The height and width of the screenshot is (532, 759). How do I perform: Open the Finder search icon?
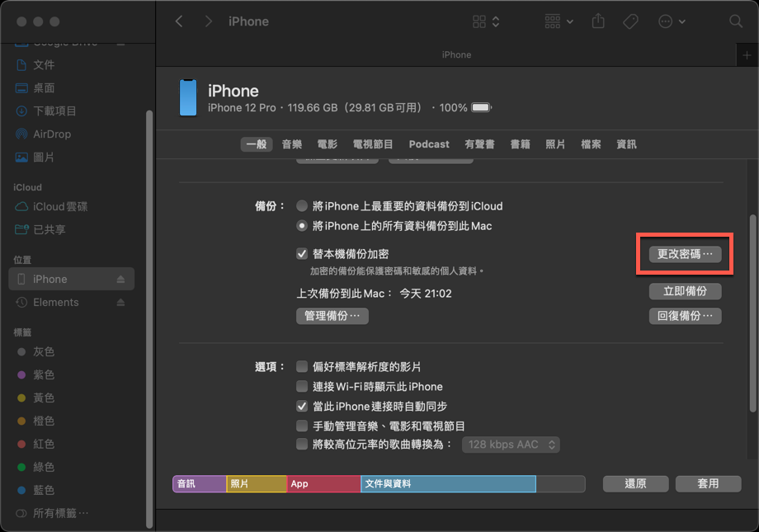tap(736, 21)
